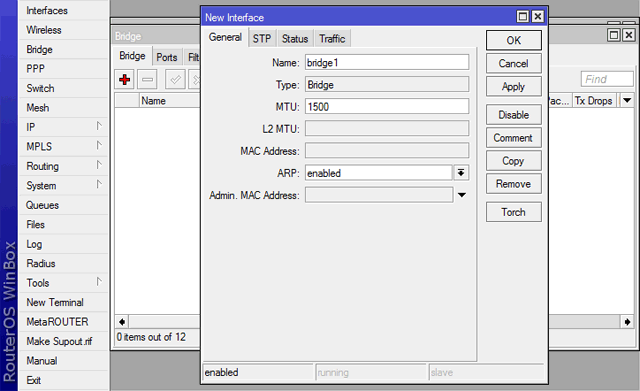640x391 pixels.
Task: Close the New Interface dialog
Action: [538, 16]
